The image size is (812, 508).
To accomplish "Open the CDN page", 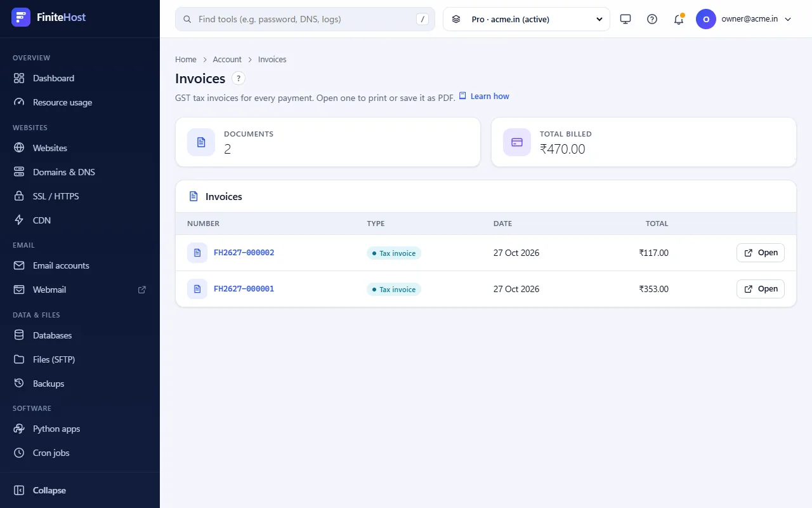I will point(80,220).
